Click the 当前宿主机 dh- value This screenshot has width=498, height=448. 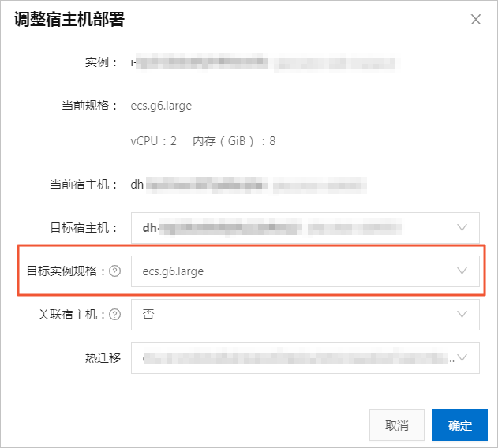(249, 185)
